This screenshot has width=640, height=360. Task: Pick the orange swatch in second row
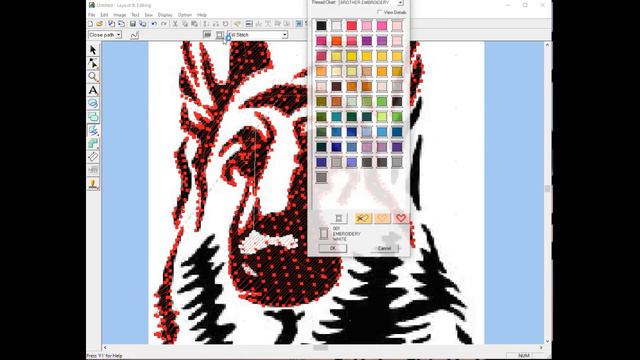tap(336, 41)
